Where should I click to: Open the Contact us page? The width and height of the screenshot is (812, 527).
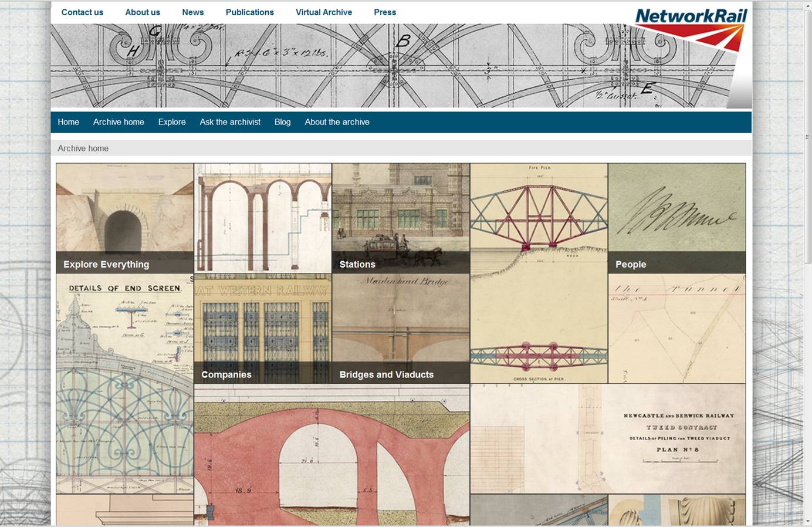pyautogui.click(x=82, y=12)
